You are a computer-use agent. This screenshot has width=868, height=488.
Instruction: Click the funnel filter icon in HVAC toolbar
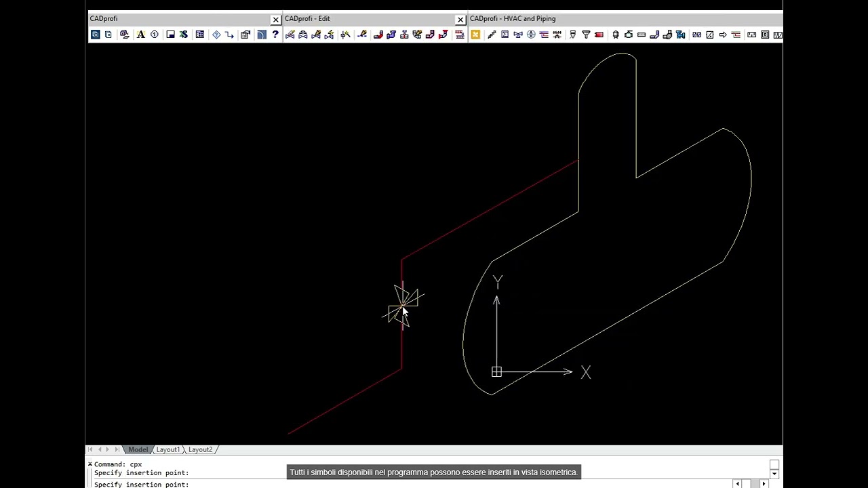click(x=586, y=35)
